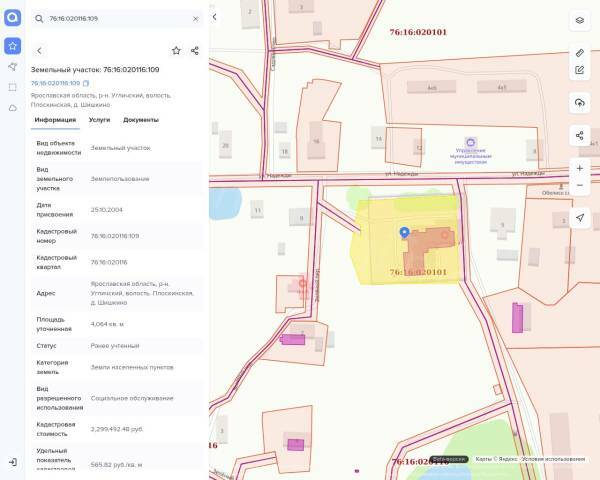Add parcel to favorites with star
Screen dimensions: 600x480
pyautogui.click(x=176, y=50)
